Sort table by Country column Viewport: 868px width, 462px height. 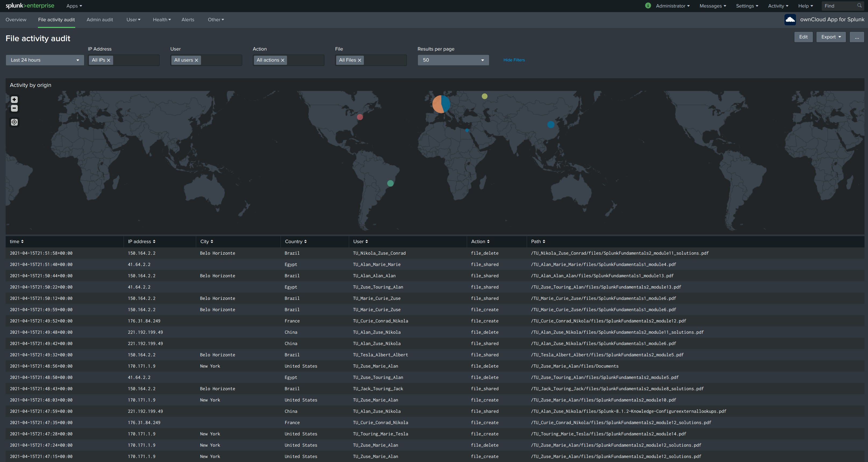[296, 241]
